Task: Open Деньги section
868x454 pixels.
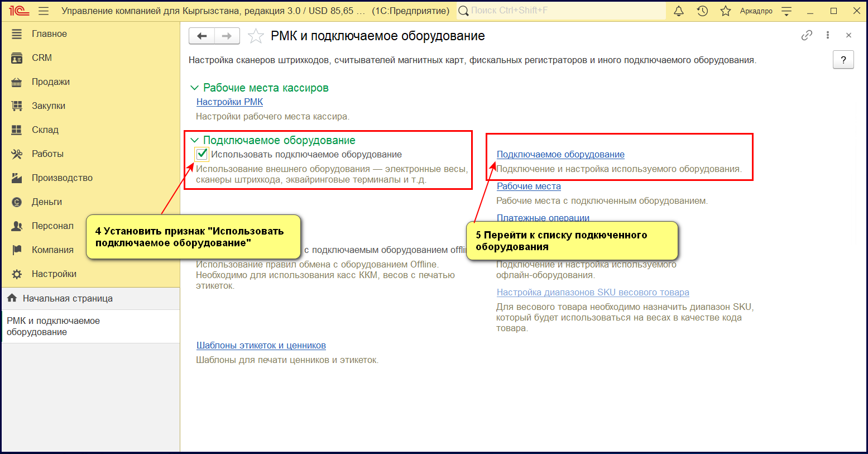Action: [x=47, y=202]
